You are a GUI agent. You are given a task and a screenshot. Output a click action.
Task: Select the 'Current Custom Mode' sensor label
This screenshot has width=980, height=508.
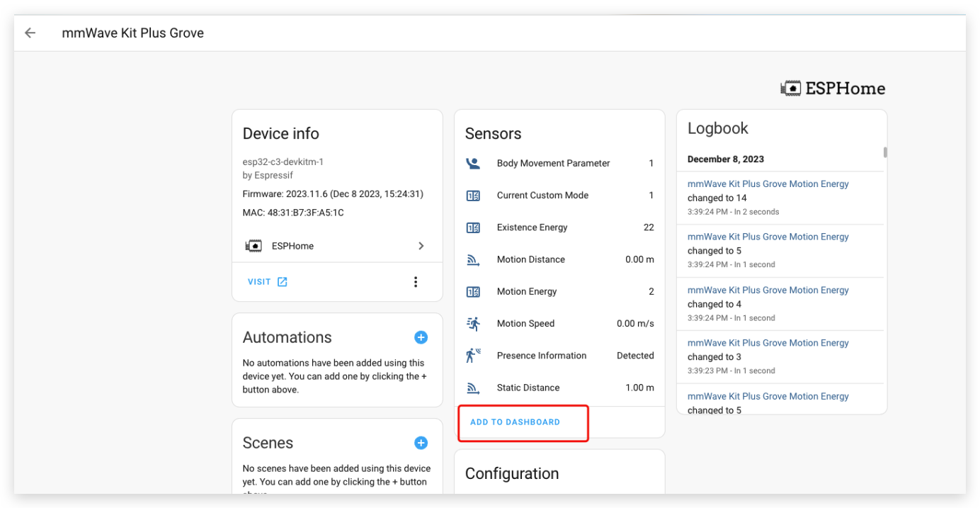542,196
